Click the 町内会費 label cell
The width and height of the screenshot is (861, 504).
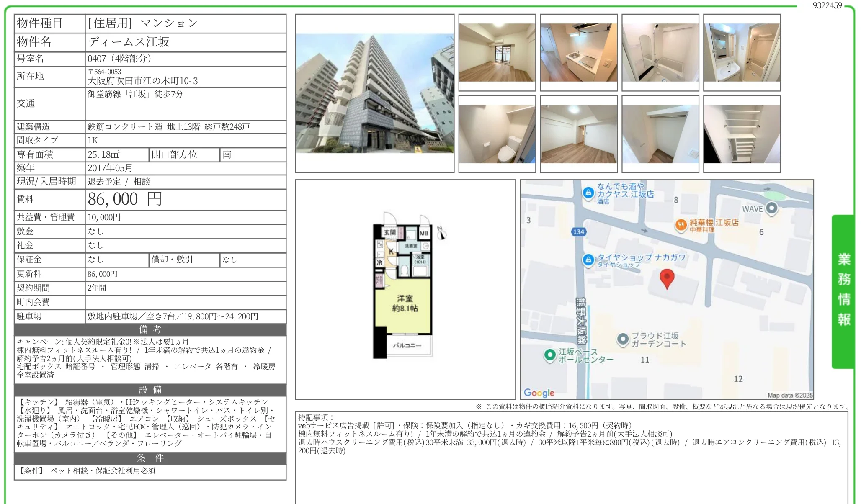click(50, 302)
